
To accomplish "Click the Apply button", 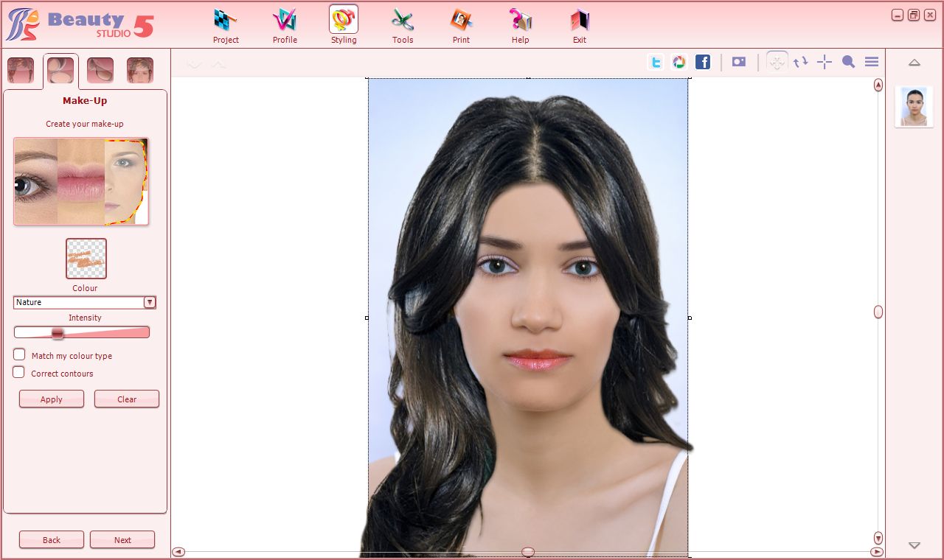I will [x=52, y=399].
